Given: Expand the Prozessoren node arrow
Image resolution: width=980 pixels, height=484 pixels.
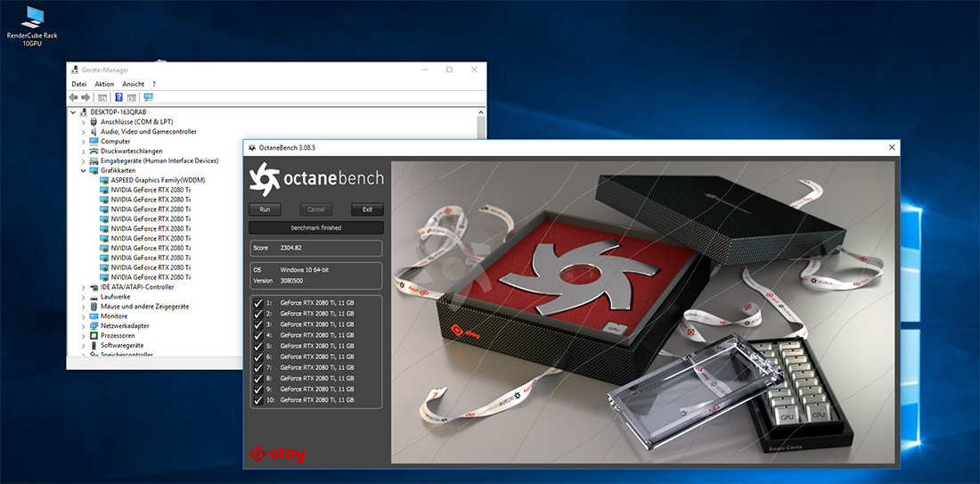Looking at the screenshot, I should [x=83, y=336].
